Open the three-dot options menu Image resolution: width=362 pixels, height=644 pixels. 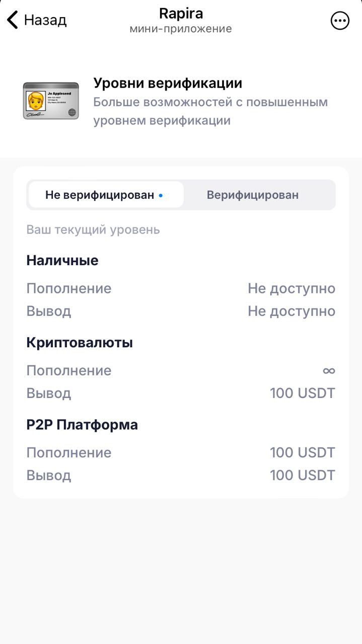tap(340, 20)
